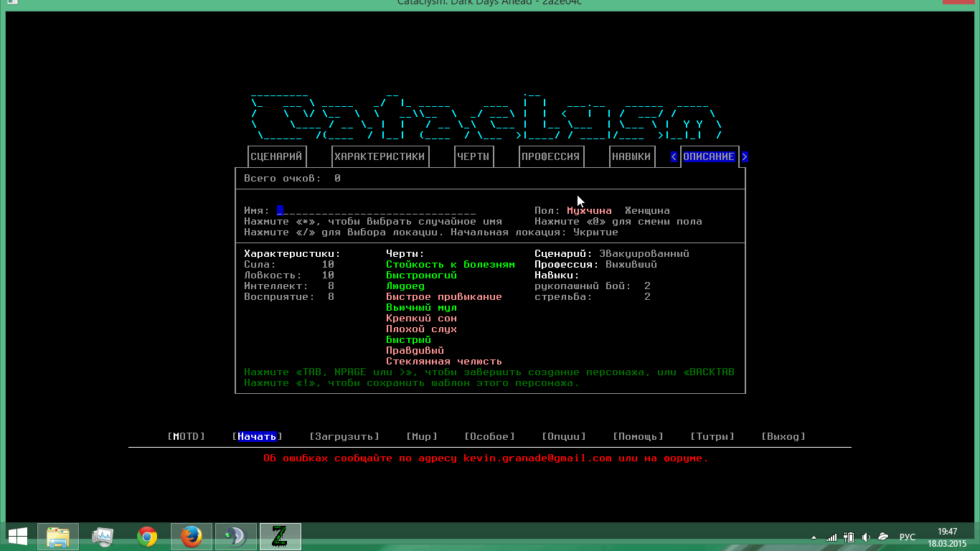Switch to the ХАРАКТЕРИСТИКИ tab

(x=380, y=156)
